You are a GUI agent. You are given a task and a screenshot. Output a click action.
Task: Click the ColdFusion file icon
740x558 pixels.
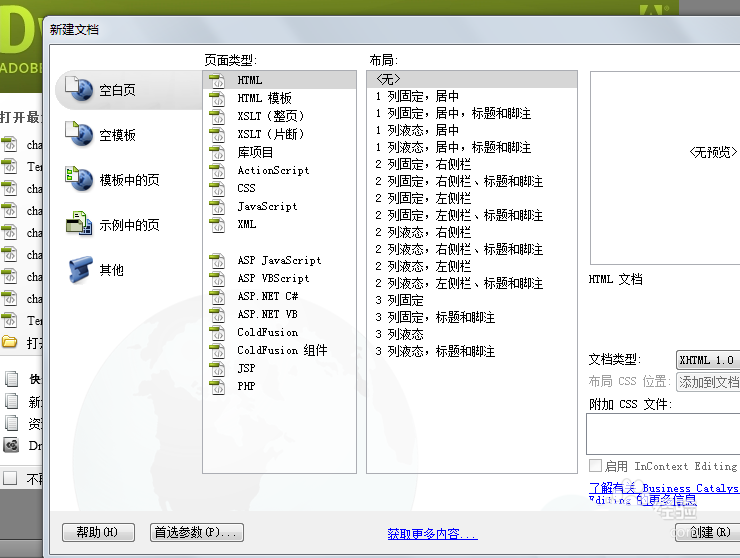(218, 332)
